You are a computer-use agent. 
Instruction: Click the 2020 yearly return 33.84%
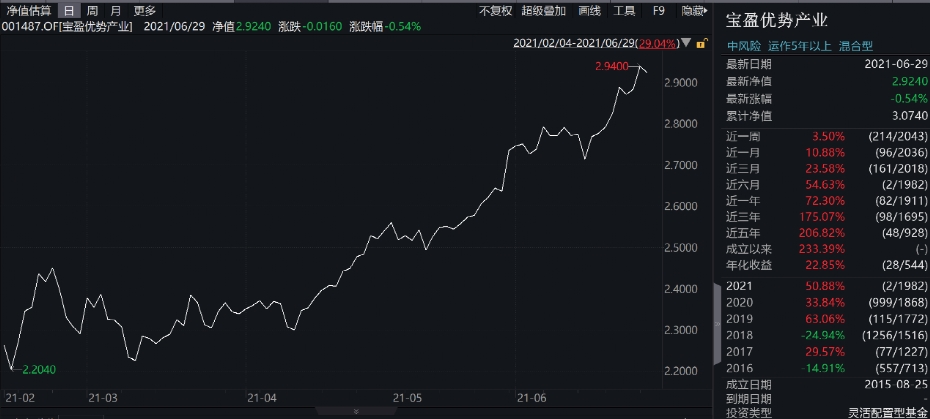[825, 303]
